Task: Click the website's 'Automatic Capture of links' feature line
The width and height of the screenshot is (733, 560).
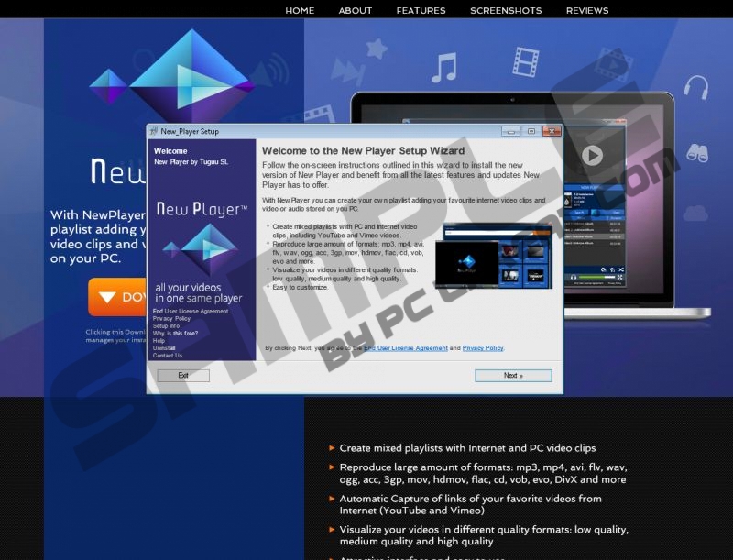Action: pyautogui.click(x=470, y=504)
